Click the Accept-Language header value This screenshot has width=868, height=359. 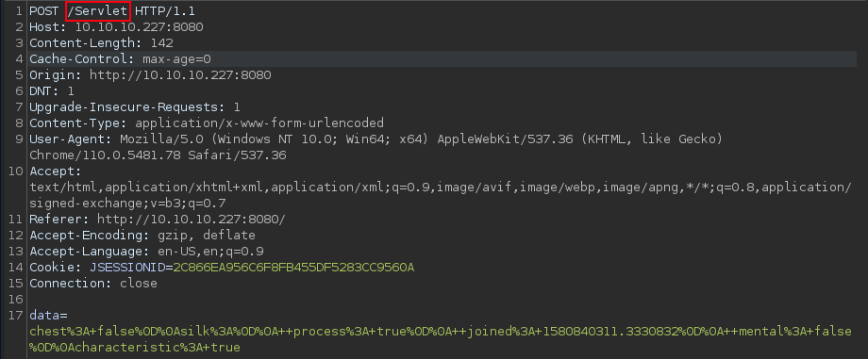[x=210, y=252]
